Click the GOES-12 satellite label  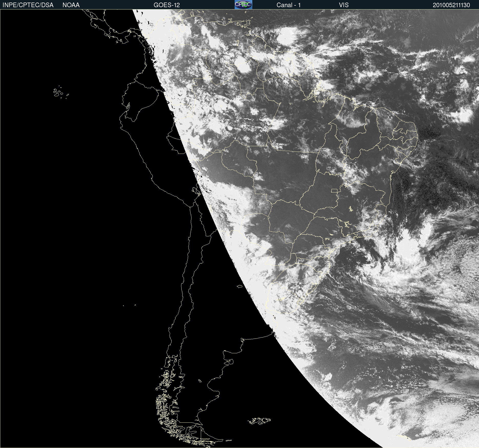pyautogui.click(x=167, y=5)
